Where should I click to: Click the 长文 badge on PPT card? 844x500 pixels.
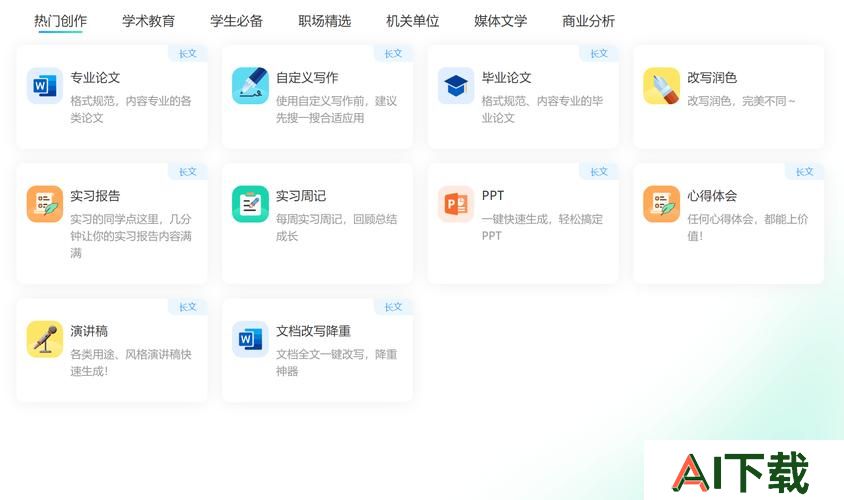[x=599, y=172]
